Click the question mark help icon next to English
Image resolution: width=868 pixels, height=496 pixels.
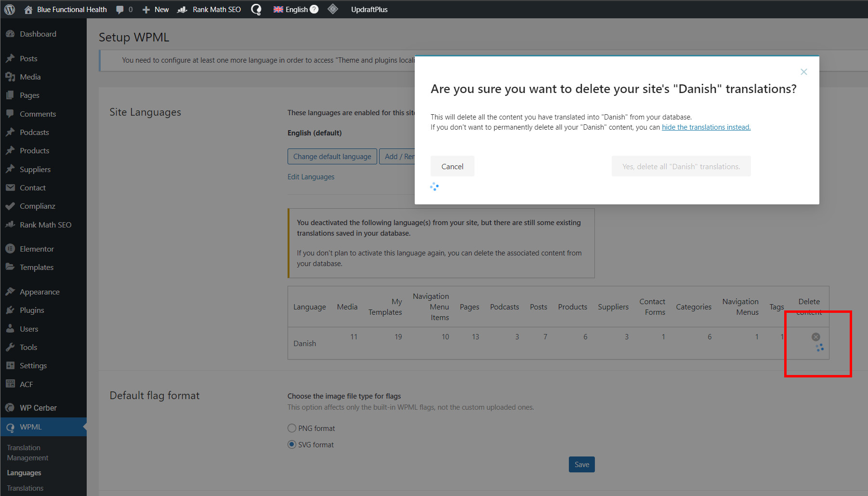point(314,9)
